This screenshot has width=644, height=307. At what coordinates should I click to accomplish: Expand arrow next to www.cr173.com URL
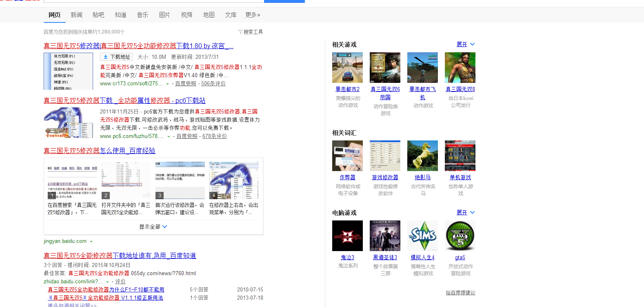click(167, 84)
